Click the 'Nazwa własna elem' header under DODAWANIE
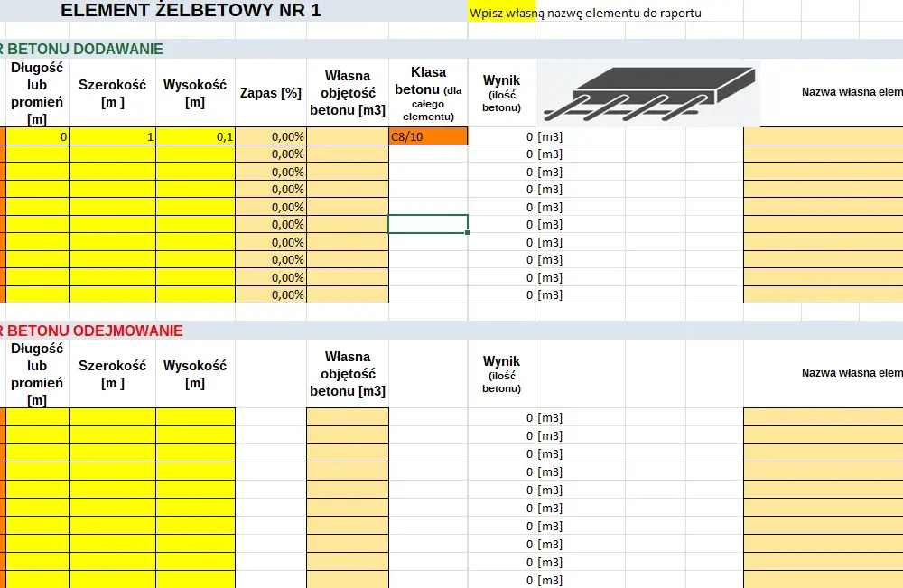This screenshot has width=903, height=588. [x=852, y=91]
